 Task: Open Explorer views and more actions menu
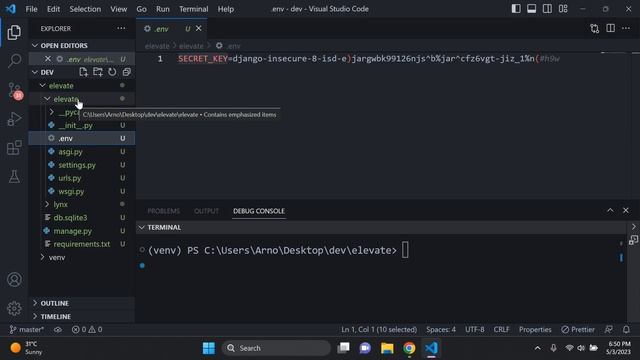tap(121, 28)
